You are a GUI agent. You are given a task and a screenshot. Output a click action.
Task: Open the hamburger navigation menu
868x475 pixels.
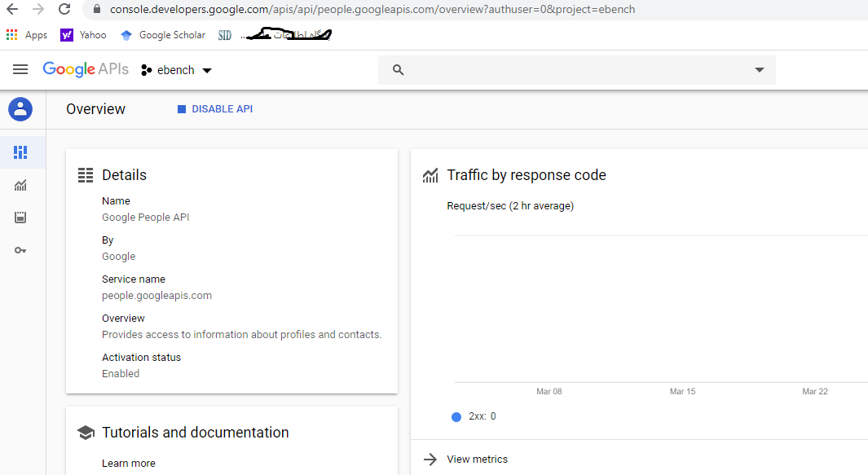[x=20, y=69]
